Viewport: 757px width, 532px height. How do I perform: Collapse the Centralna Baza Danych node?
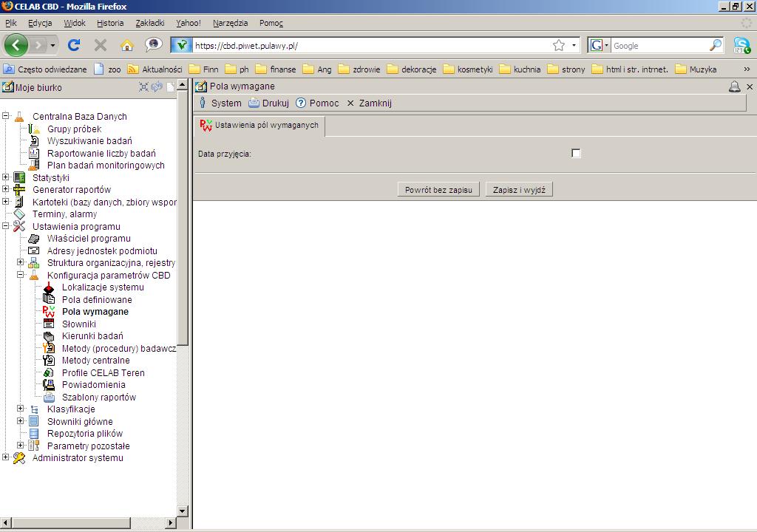(x=5, y=116)
